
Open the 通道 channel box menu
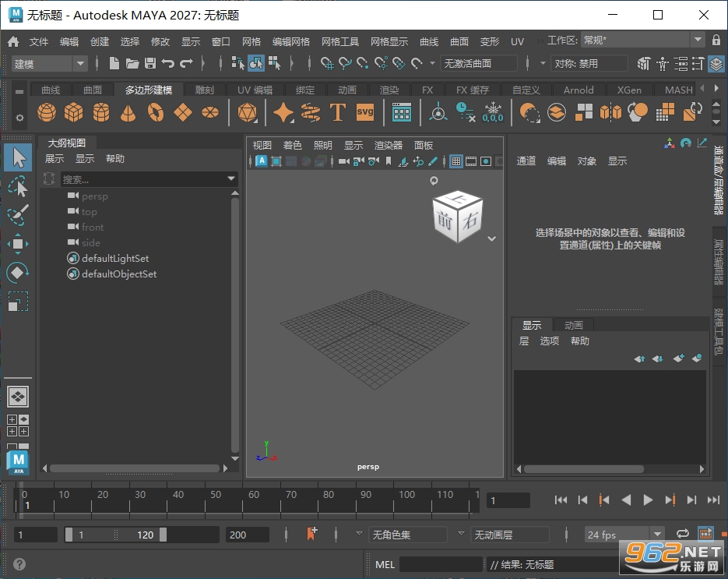click(526, 161)
